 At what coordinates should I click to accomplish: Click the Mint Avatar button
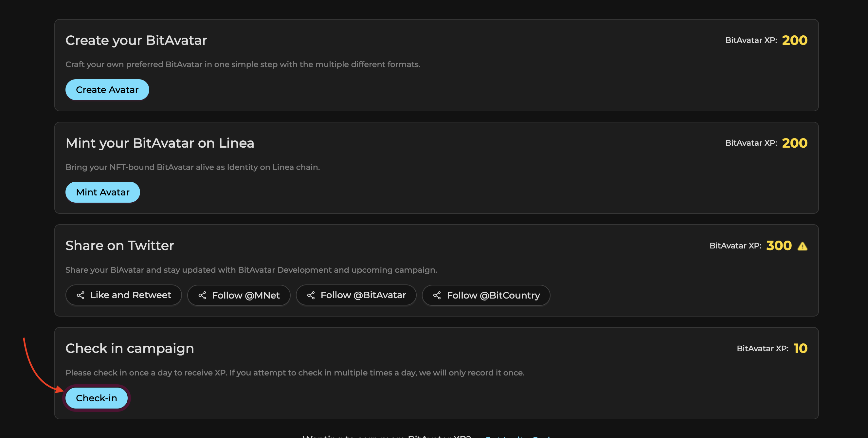tap(103, 192)
